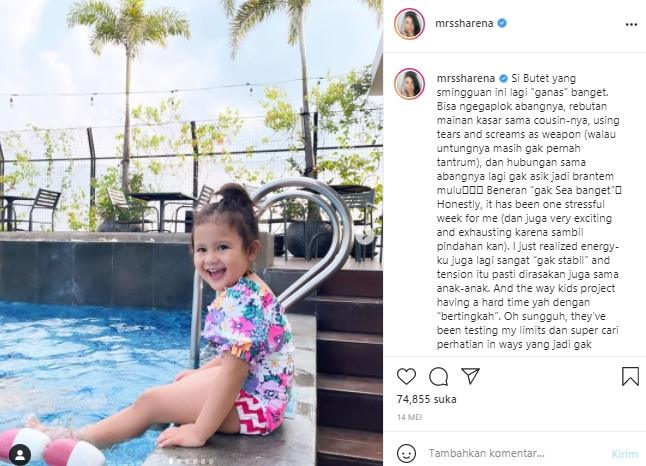Open the three-dot more options menu
The width and height of the screenshot is (646, 466).
(x=631, y=25)
